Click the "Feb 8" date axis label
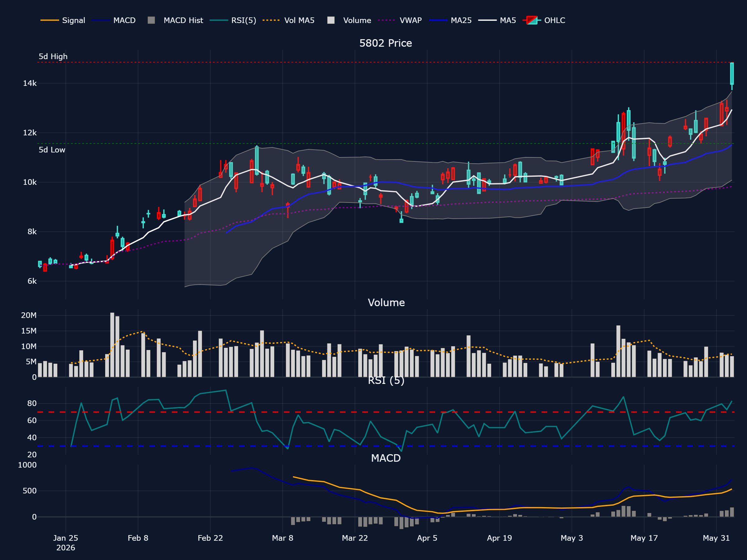 [x=138, y=538]
